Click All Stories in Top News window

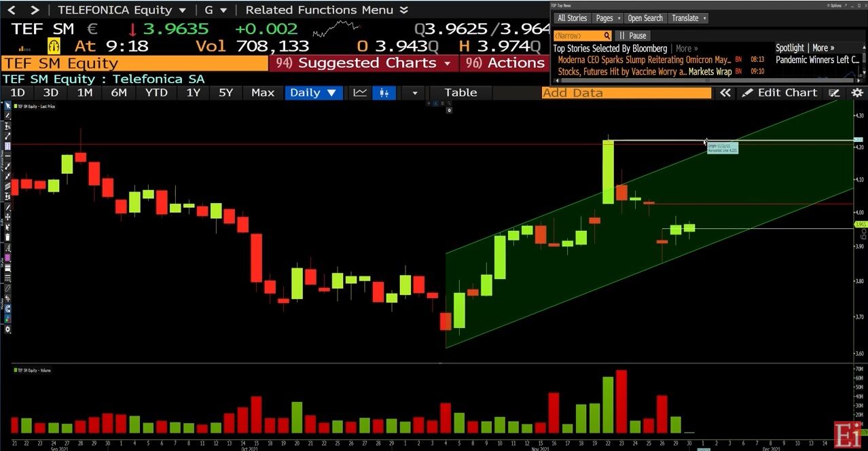click(572, 18)
